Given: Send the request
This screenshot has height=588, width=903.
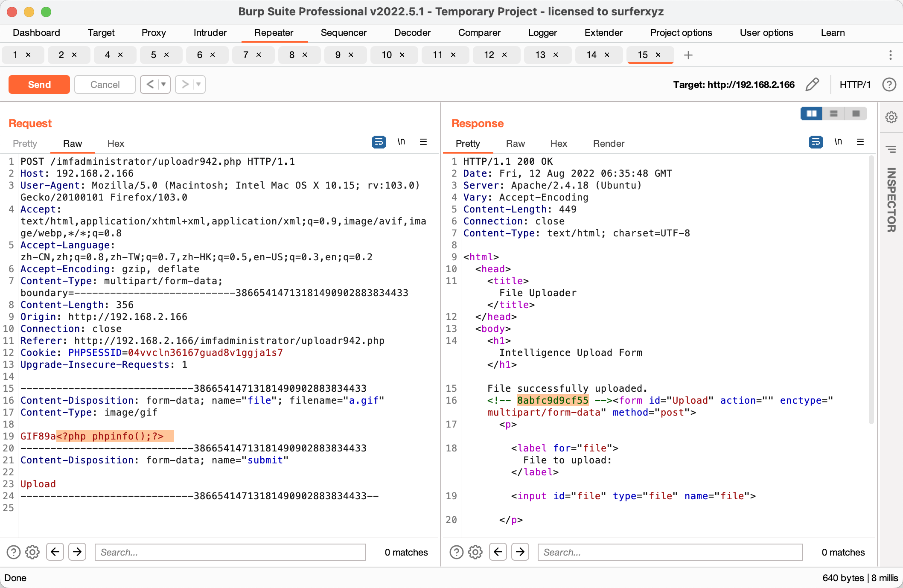Looking at the screenshot, I should [39, 84].
